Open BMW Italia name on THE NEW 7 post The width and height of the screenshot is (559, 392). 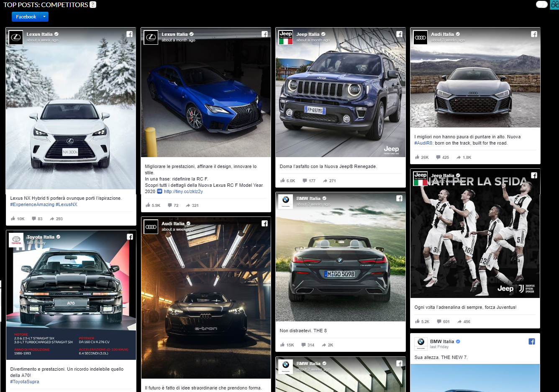(442, 341)
